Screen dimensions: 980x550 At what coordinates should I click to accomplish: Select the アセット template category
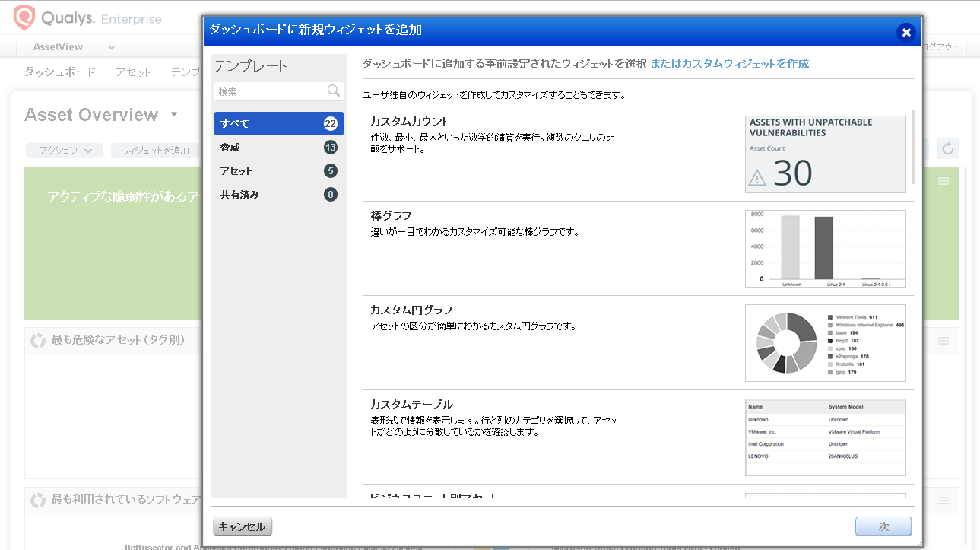click(279, 170)
